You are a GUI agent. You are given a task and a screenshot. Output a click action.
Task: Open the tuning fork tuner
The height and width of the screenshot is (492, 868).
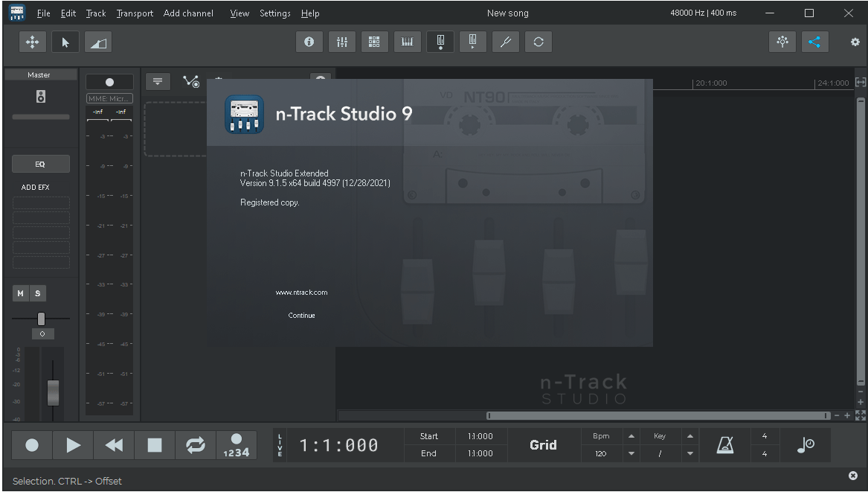click(506, 42)
